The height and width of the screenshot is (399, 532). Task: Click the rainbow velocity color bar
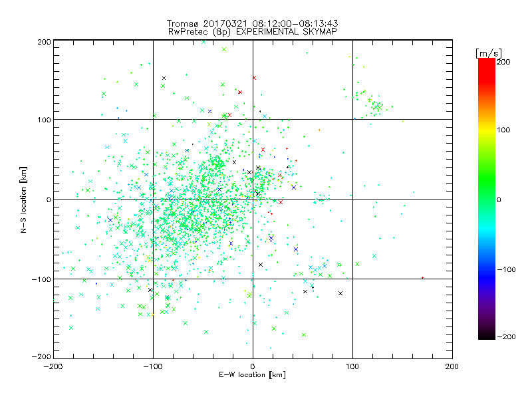(x=487, y=199)
